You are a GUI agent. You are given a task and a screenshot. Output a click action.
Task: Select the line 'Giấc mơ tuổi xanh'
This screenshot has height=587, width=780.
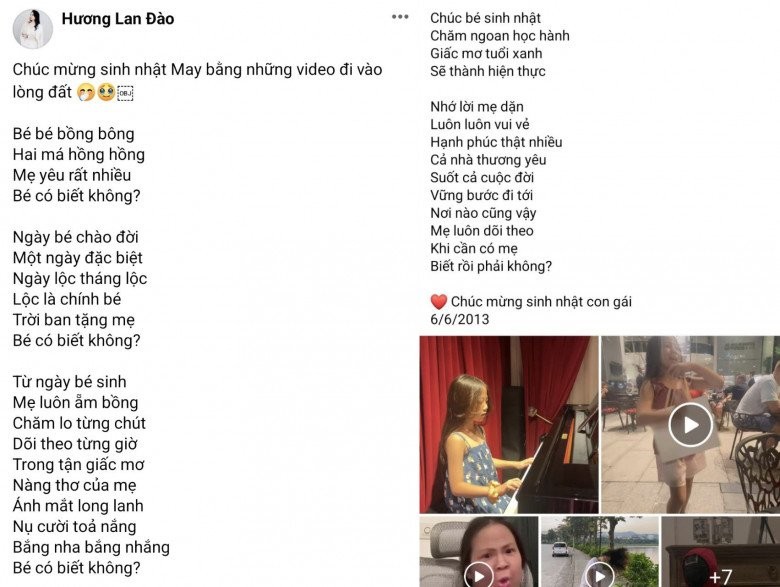pyautogui.click(x=486, y=53)
